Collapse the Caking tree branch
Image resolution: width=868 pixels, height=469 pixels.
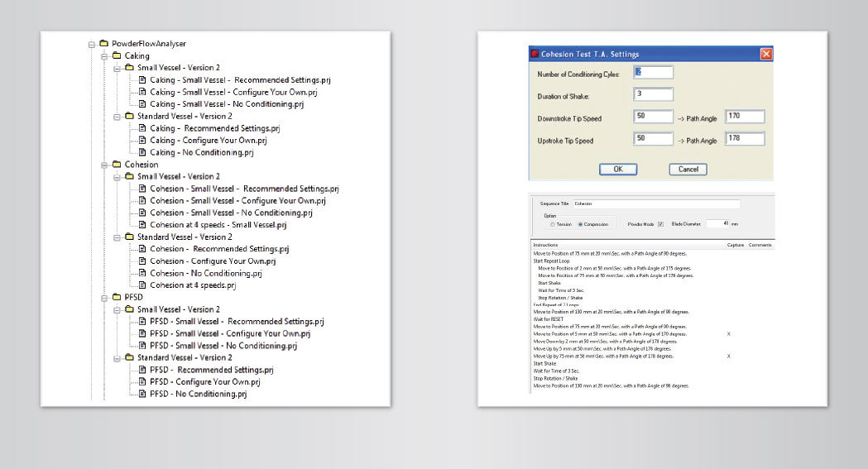pyautogui.click(x=104, y=56)
